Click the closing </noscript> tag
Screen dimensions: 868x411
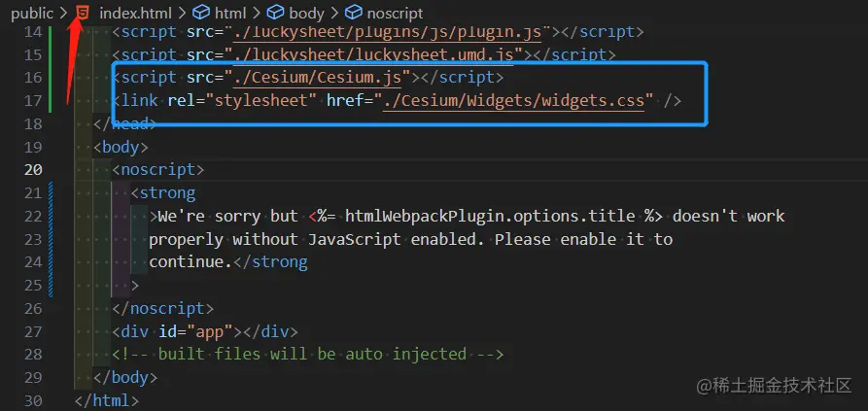tap(162, 308)
